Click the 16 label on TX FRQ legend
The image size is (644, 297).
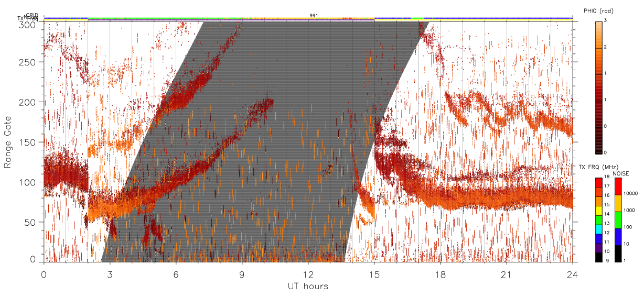tap(607, 195)
